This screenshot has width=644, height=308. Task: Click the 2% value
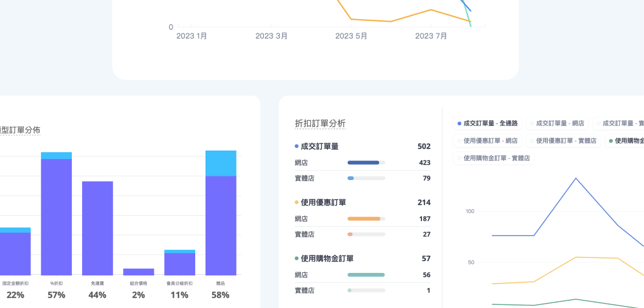(x=138, y=295)
